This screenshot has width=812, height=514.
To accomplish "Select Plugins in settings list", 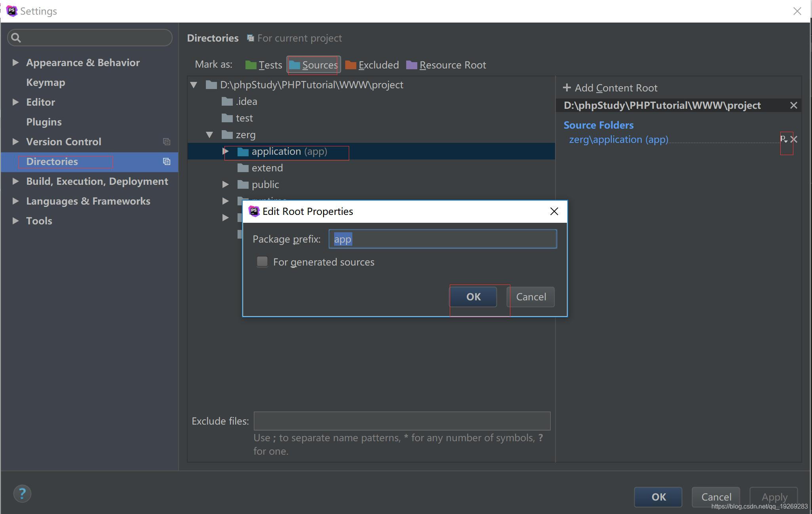I will [x=44, y=122].
